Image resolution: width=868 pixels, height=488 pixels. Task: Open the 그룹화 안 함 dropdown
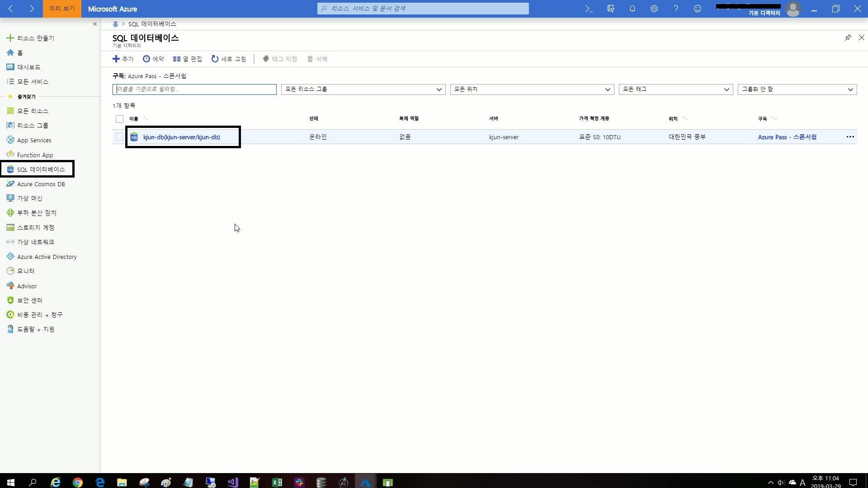tap(797, 89)
